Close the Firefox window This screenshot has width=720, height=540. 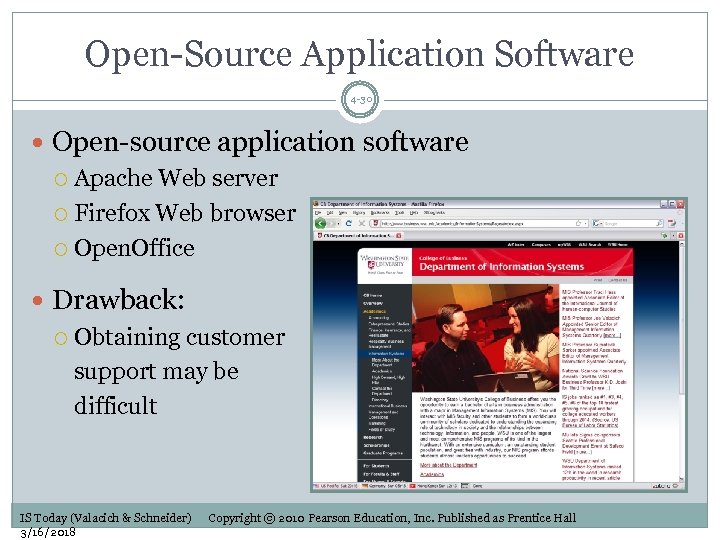(x=681, y=203)
